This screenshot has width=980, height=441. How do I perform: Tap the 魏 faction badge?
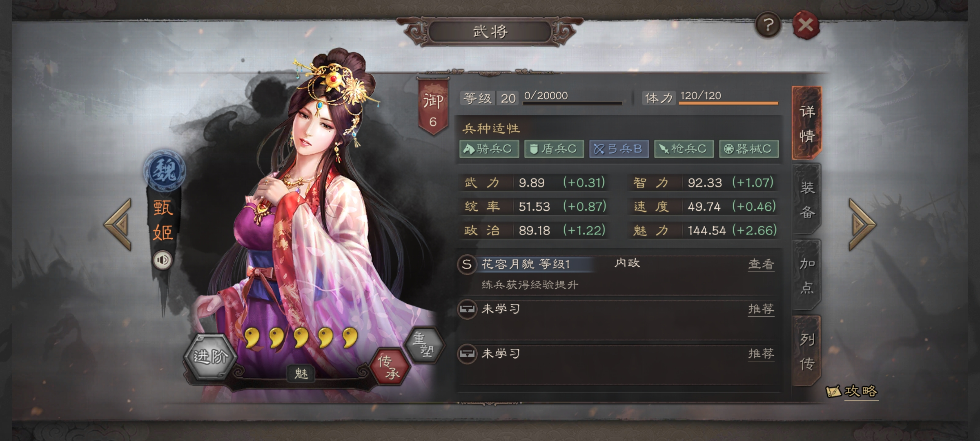tap(165, 171)
